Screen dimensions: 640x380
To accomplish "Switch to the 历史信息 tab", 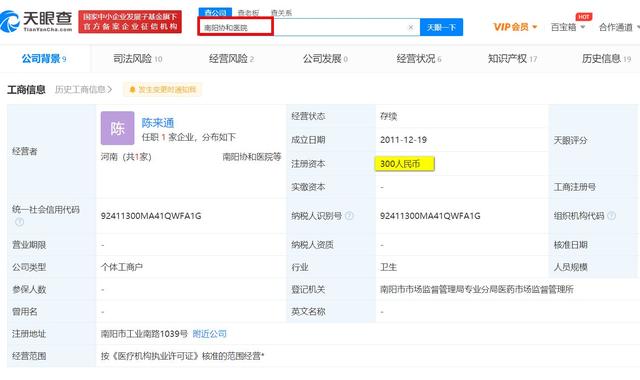I will tap(607, 59).
